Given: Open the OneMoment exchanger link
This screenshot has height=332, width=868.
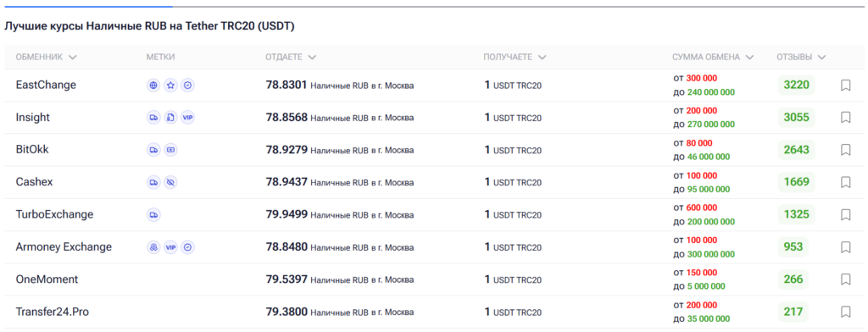Looking at the screenshot, I should [x=47, y=279].
